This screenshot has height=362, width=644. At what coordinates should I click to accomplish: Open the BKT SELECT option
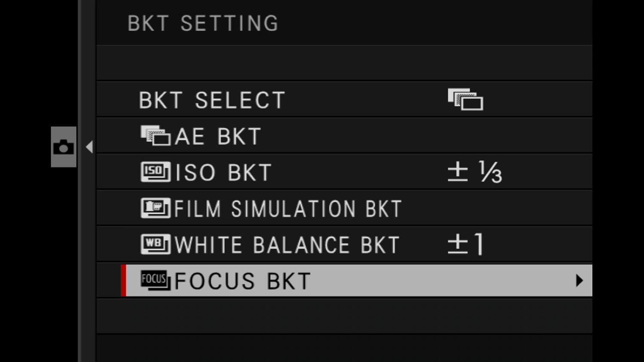coord(212,100)
